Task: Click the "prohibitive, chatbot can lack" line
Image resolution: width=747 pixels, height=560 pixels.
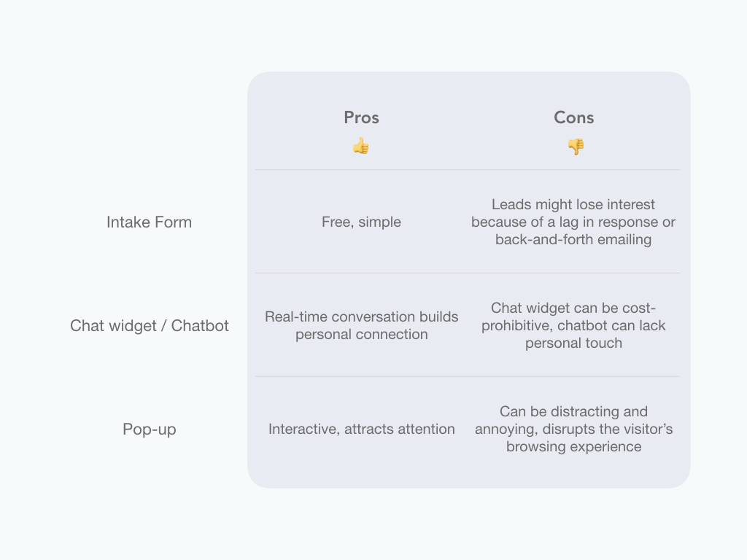Action: [573, 326]
